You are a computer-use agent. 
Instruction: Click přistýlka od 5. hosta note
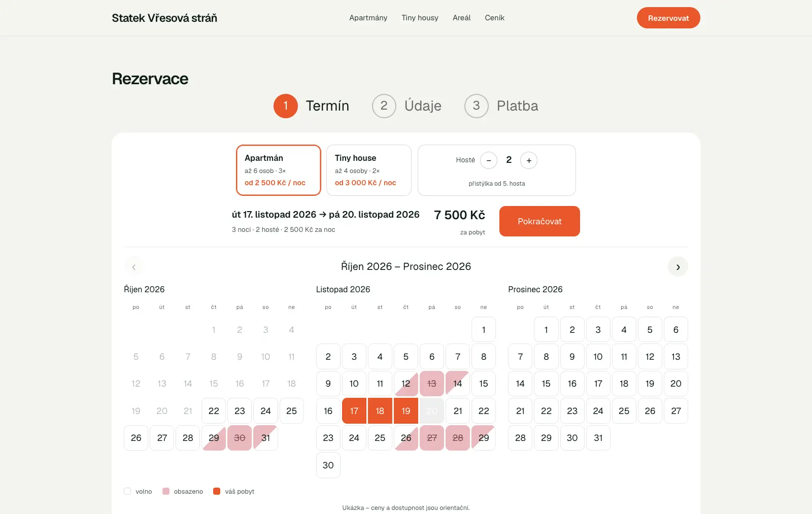(x=497, y=184)
